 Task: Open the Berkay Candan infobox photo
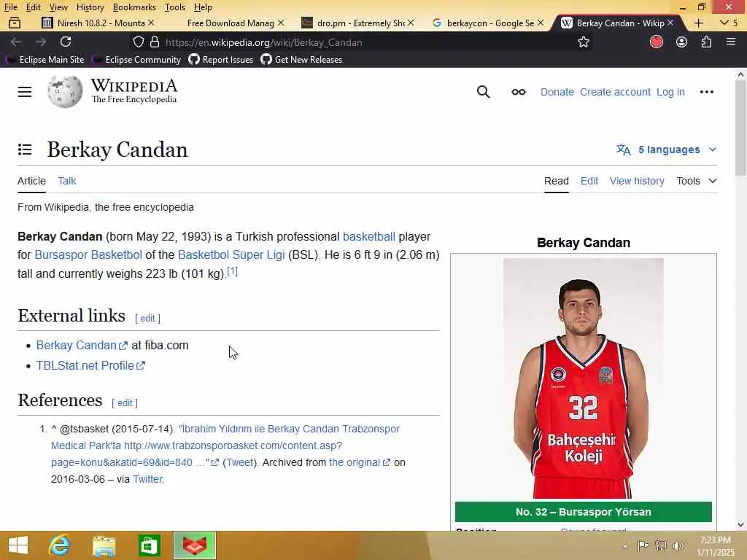point(583,378)
